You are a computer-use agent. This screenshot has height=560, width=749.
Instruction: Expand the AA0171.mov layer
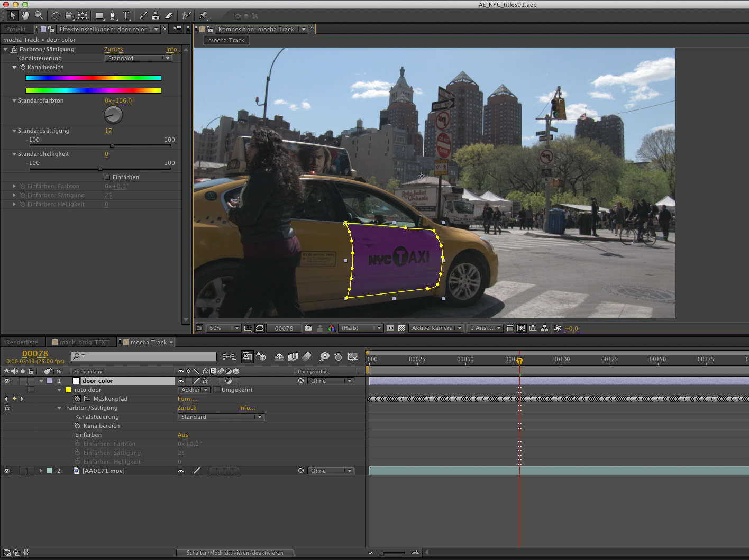click(41, 471)
